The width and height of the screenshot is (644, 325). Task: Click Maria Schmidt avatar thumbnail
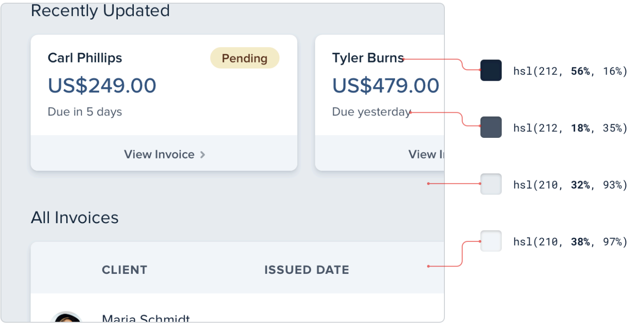[66, 318]
